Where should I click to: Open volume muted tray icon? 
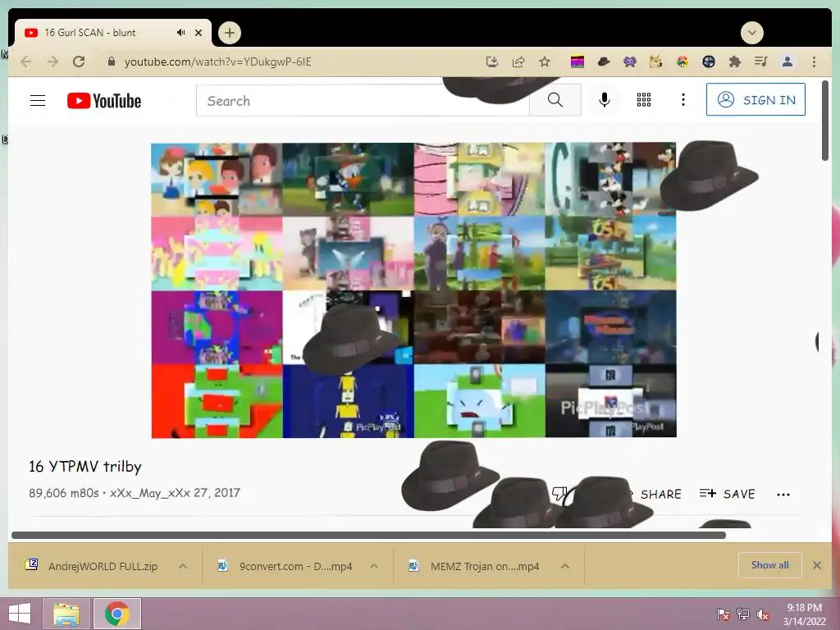coord(762,614)
